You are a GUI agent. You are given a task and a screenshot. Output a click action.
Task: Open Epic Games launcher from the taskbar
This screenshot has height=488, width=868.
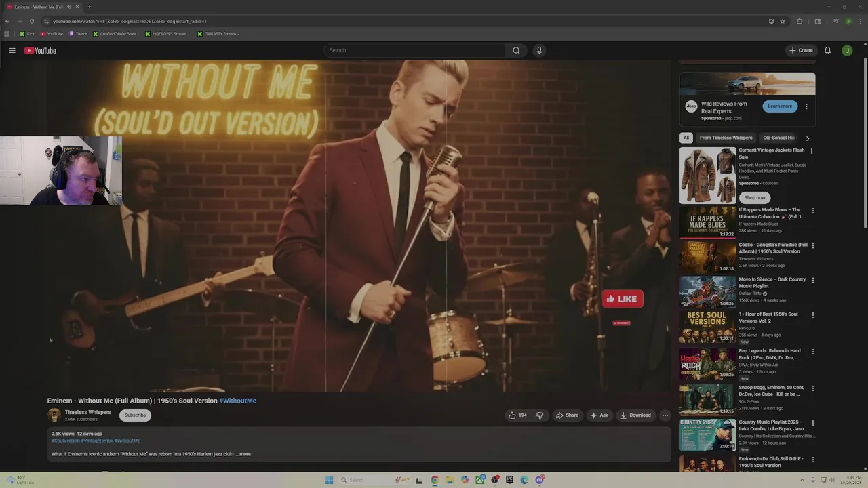pos(509,480)
